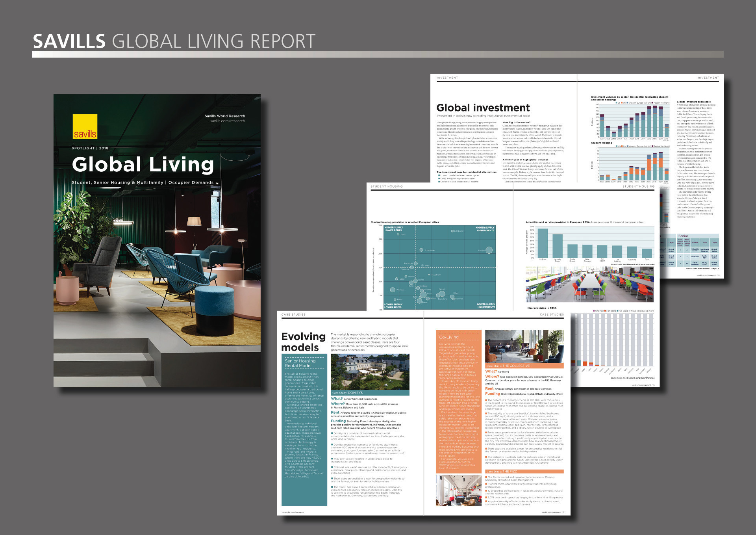Click the savills.com/research link on cover
This screenshot has height=535, width=756.
227,121
